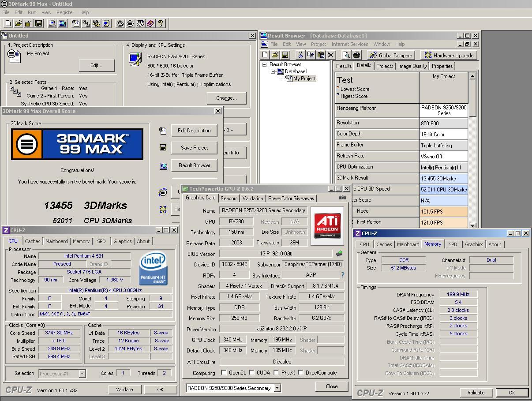
Task: Click the purple help book toolbar icon
Action: [x=150, y=23]
